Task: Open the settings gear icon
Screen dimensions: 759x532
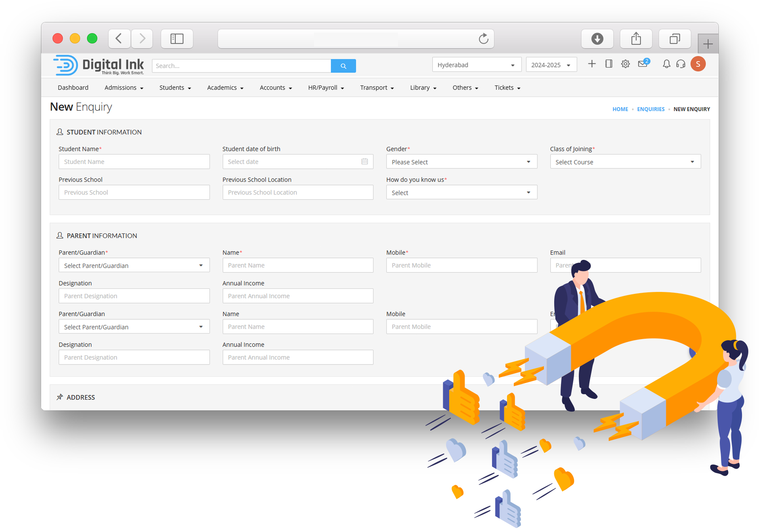Action: coord(625,64)
